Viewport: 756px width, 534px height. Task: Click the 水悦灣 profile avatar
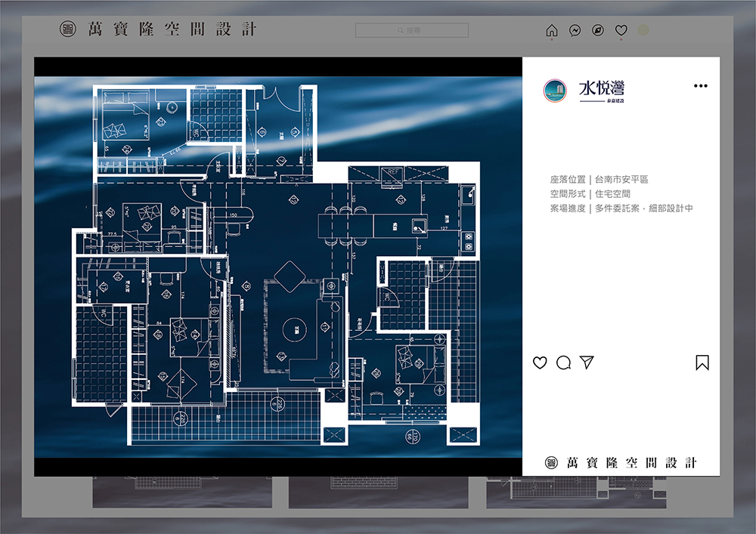coord(555,91)
